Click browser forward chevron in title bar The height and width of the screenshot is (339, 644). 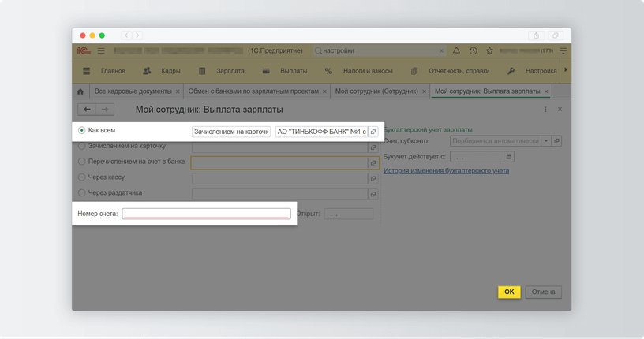137,35
